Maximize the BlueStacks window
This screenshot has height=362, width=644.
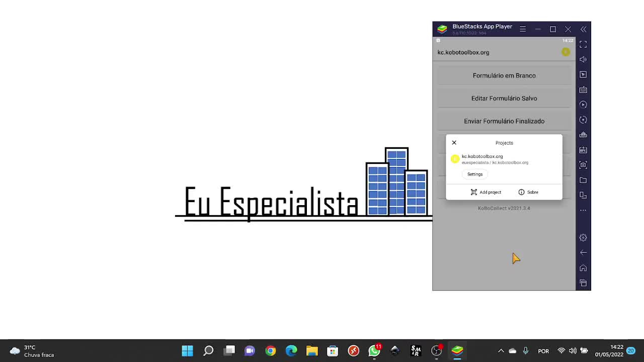[553, 29]
